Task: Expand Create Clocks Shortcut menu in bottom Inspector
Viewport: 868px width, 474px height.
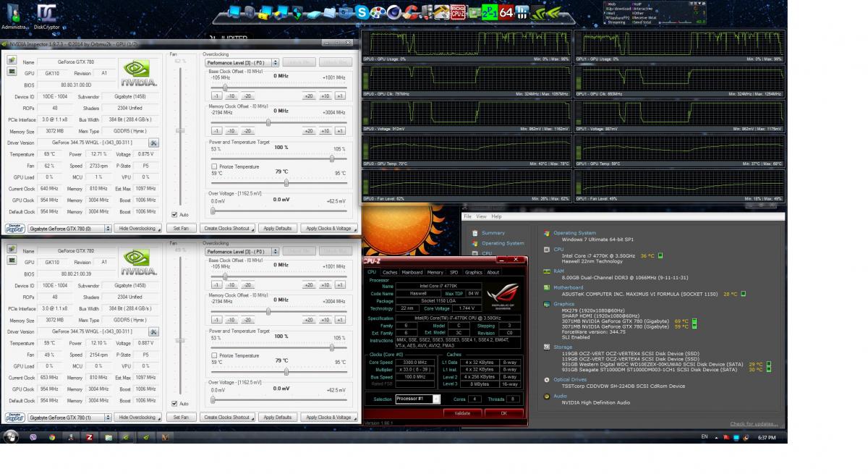Action: point(229,418)
